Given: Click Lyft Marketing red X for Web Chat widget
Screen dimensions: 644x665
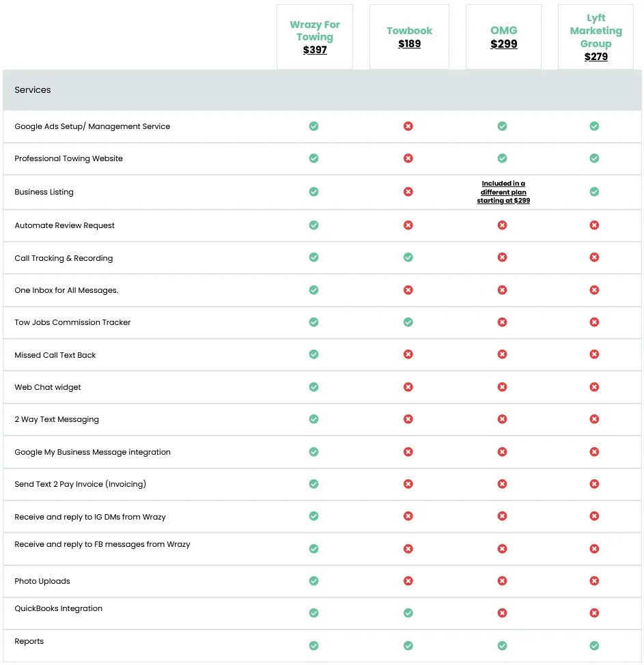Looking at the screenshot, I should coord(594,387).
